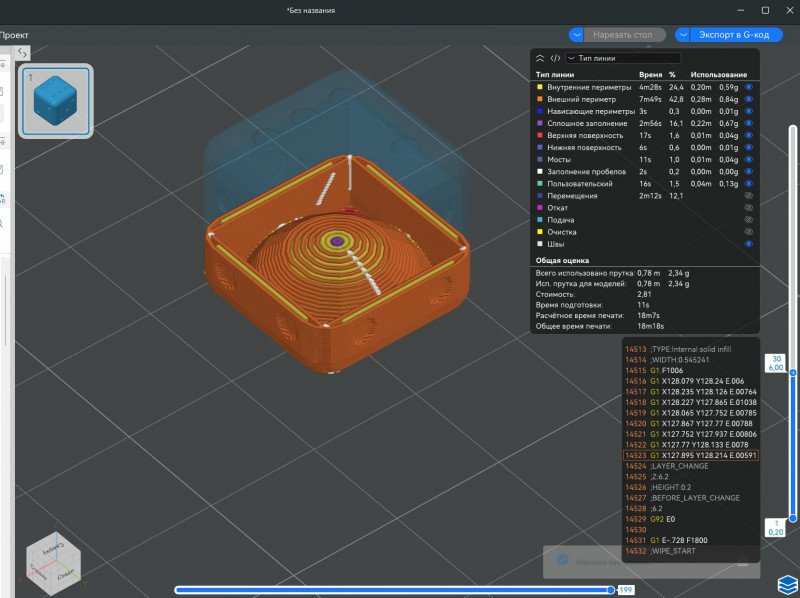The width and height of the screenshot is (800, 598).
Task: Hide the inner perimeters line type
Action: 748,87
